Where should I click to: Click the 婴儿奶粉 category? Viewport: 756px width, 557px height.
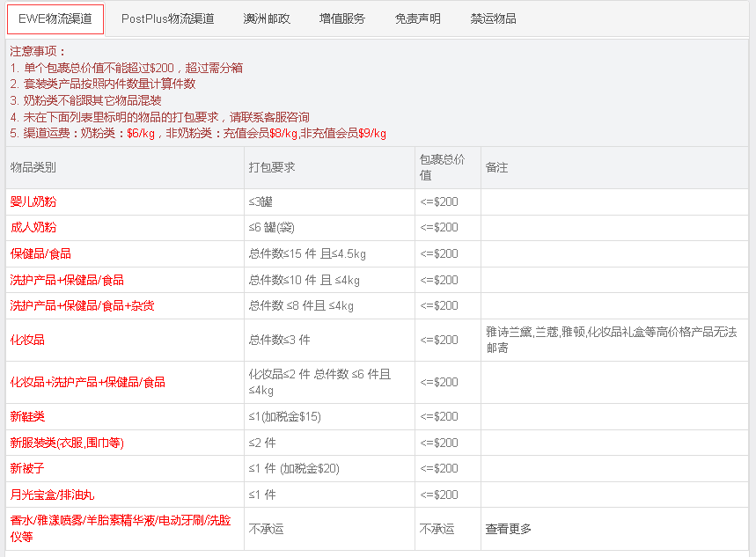(33, 202)
